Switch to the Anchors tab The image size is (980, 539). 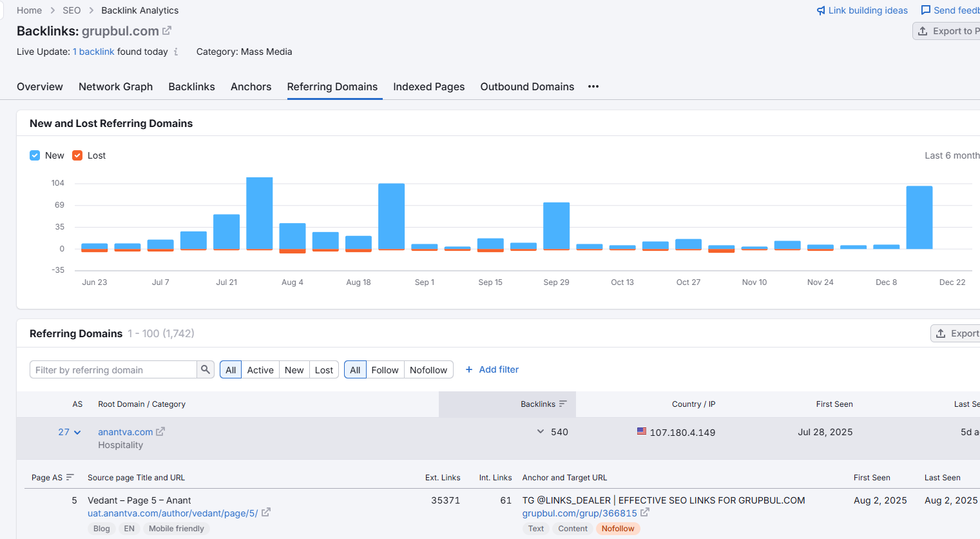(251, 86)
